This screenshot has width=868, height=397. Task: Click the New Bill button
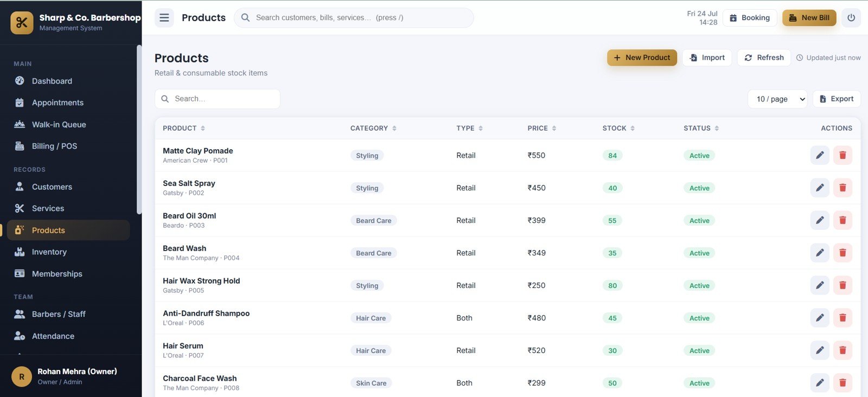(809, 18)
